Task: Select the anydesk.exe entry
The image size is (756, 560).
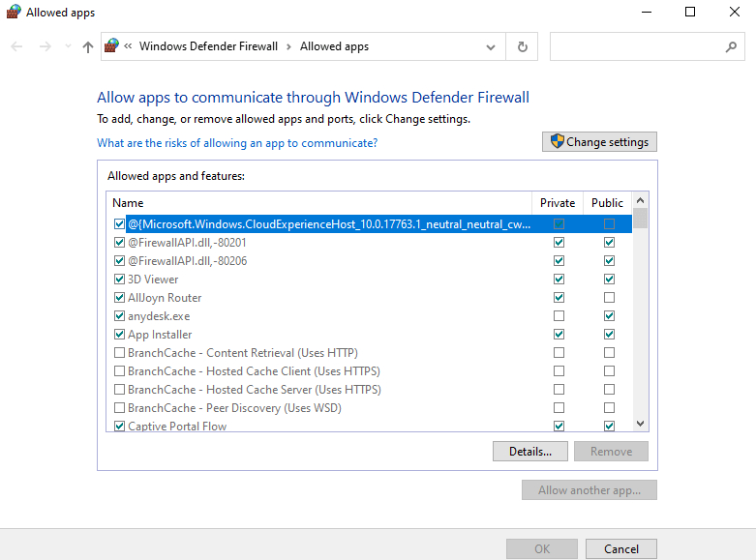Action: [159, 315]
